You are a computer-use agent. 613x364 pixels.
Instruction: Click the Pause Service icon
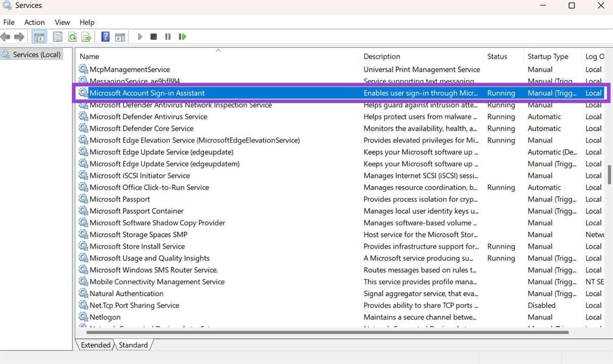(x=168, y=36)
